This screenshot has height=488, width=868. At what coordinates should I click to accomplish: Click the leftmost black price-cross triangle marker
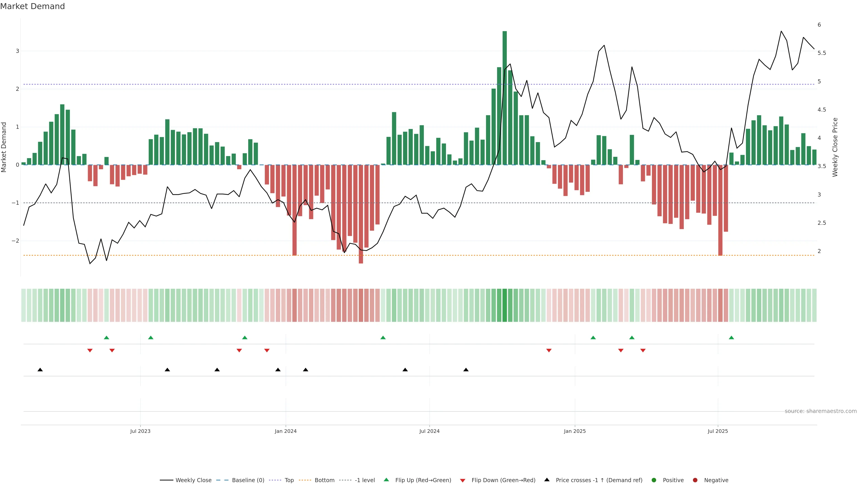(x=40, y=370)
